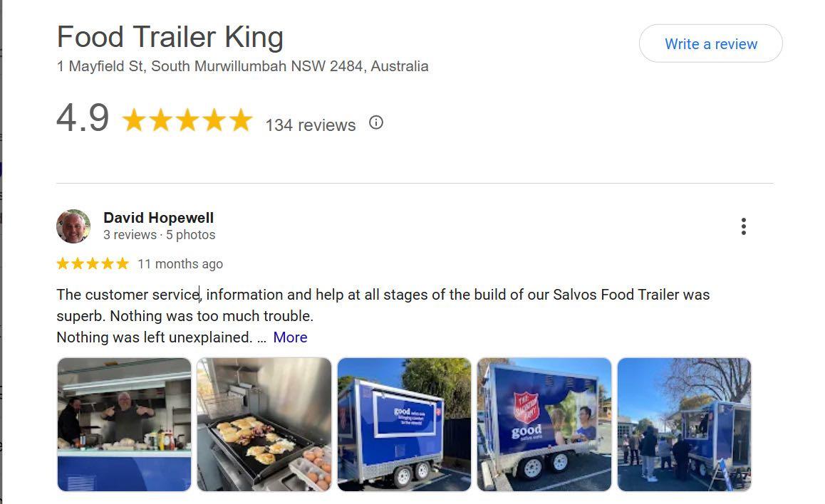Click the Mayfield St business address
This screenshot has height=504, width=825.
coord(242,66)
